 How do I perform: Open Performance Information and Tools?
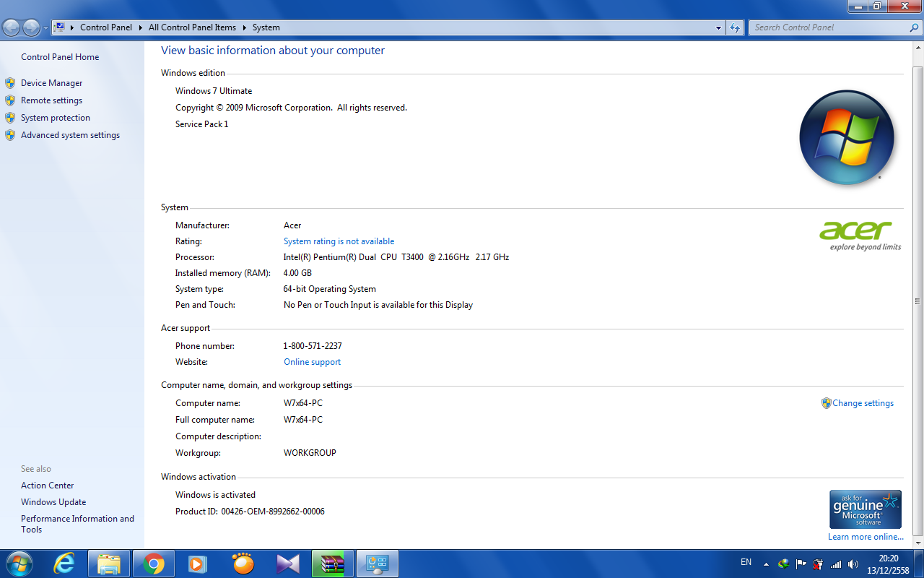(77, 524)
